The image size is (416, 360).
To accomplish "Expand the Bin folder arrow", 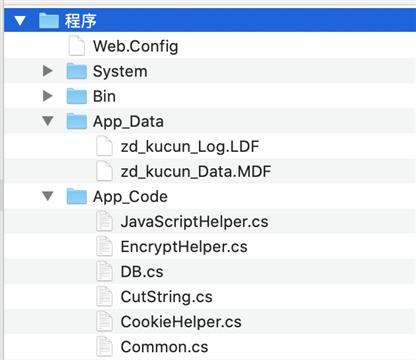I will [x=48, y=96].
